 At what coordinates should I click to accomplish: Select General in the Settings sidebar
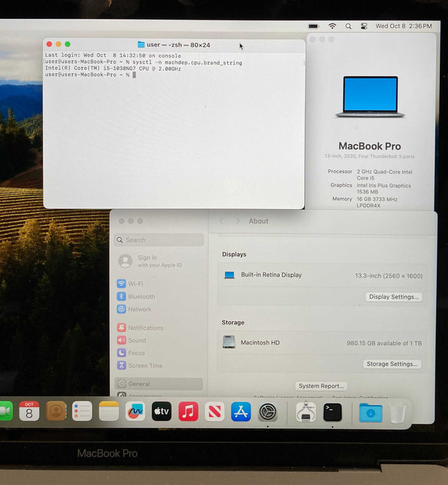(x=159, y=384)
